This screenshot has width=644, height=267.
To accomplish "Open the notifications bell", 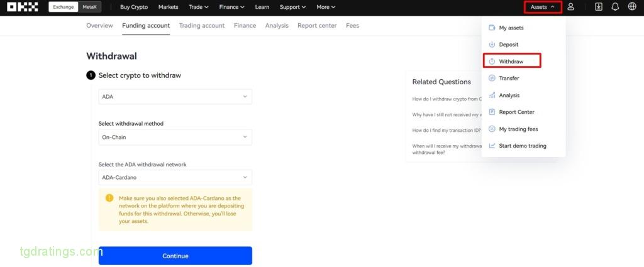I will tap(615, 7).
